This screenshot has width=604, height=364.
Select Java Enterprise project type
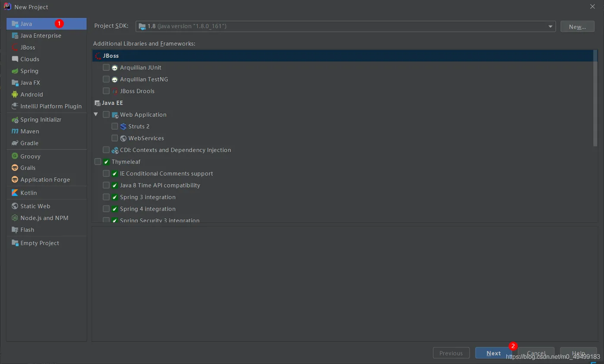[47, 35]
